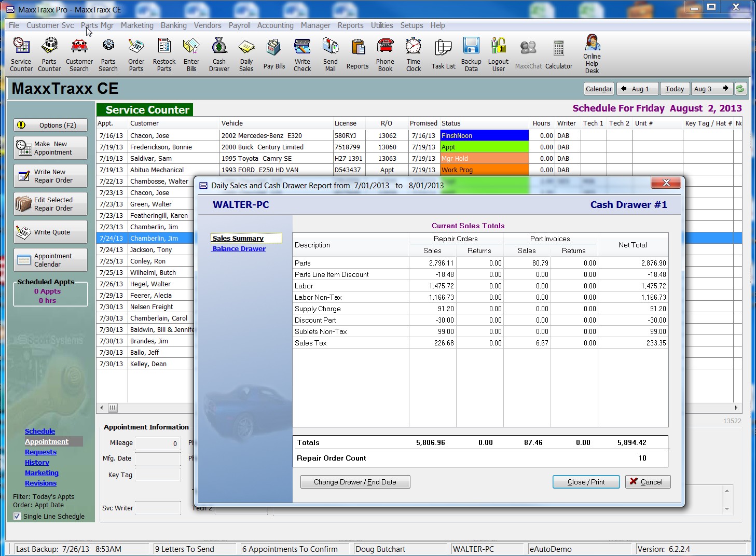Open the Calculator toolbar icon
The image size is (756, 556).
pos(559,54)
